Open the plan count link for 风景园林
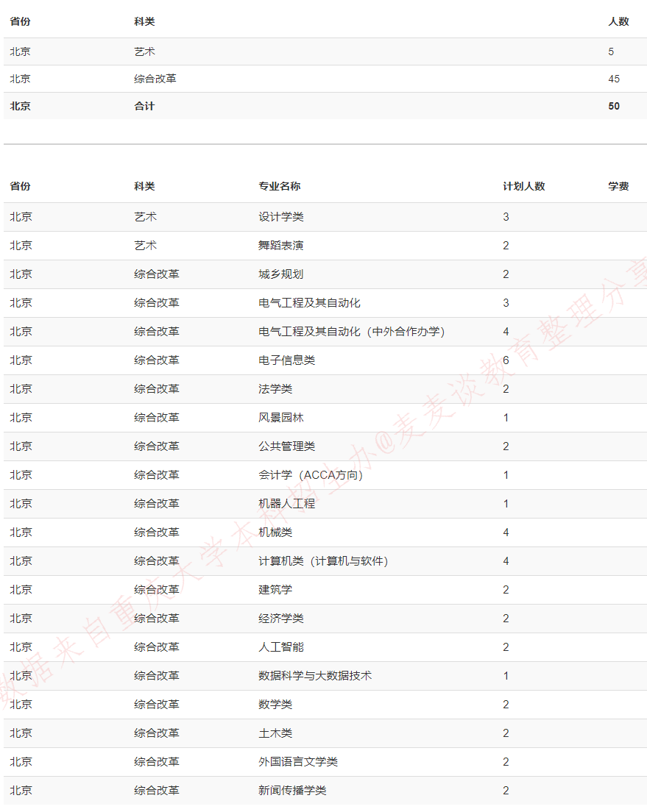Viewport: 647px width, 812px height. pos(506,418)
